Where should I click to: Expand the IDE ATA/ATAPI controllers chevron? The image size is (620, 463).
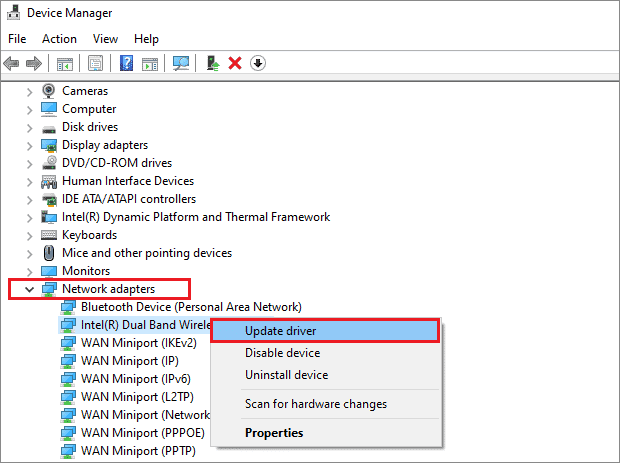click(x=29, y=200)
